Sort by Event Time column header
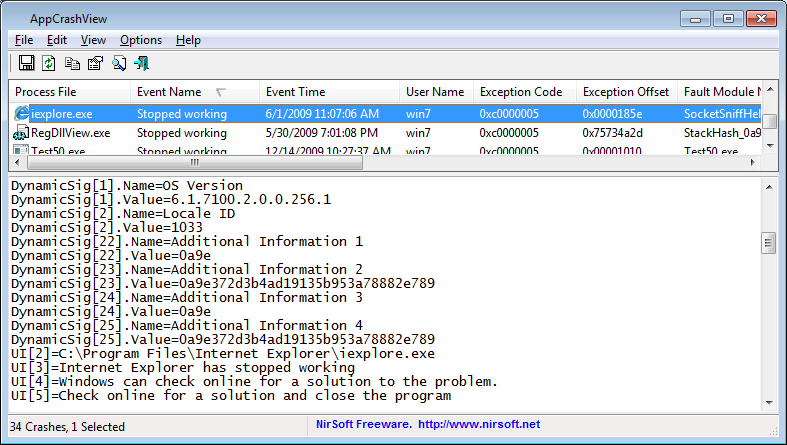787x445 pixels. (x=330, y=92)
